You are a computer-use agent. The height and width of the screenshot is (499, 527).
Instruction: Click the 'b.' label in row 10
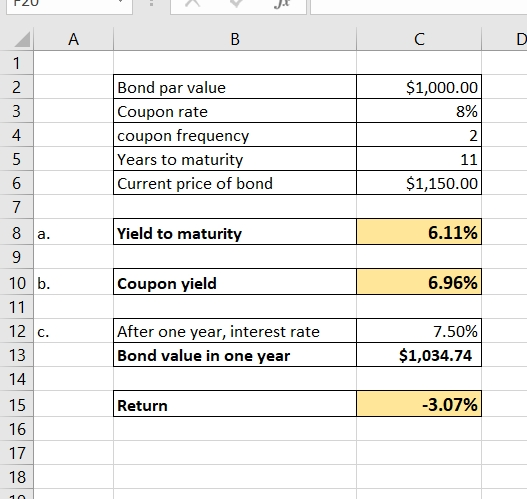coord(44,283)
